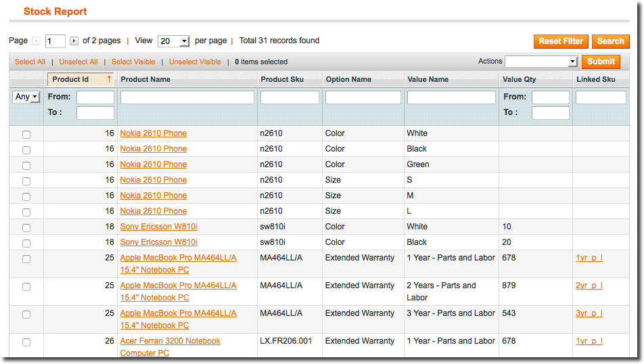Open Sony Ericsson W810i link in White row

[159, 227]
